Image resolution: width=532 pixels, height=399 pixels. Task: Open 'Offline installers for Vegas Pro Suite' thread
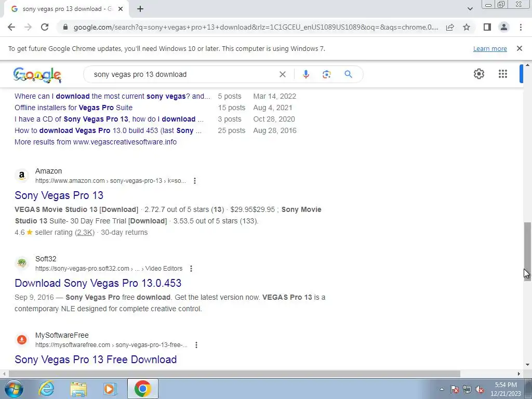[73, 108]
